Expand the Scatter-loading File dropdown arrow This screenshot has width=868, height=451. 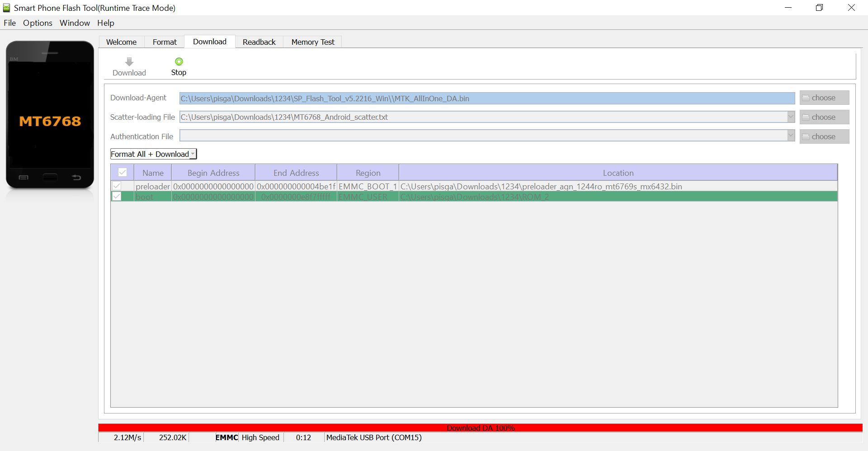pos(791,117)
